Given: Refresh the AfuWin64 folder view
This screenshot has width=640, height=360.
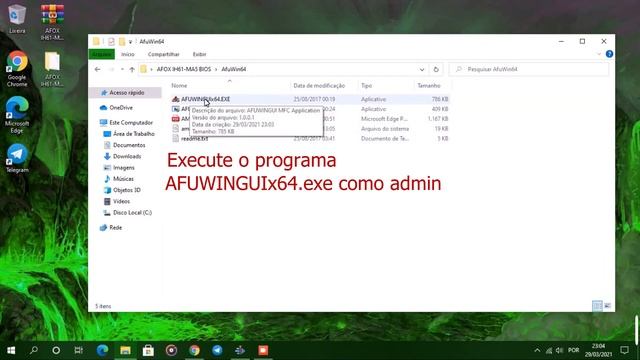Looking at the screenshot, I should click(x=436, y=69).
